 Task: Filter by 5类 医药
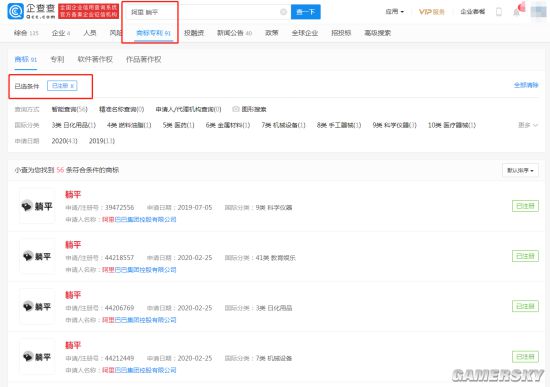click(178, 125)
